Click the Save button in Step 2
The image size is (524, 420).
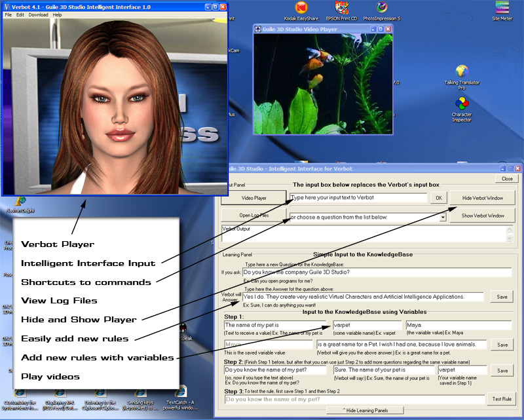tap(502, 370)
